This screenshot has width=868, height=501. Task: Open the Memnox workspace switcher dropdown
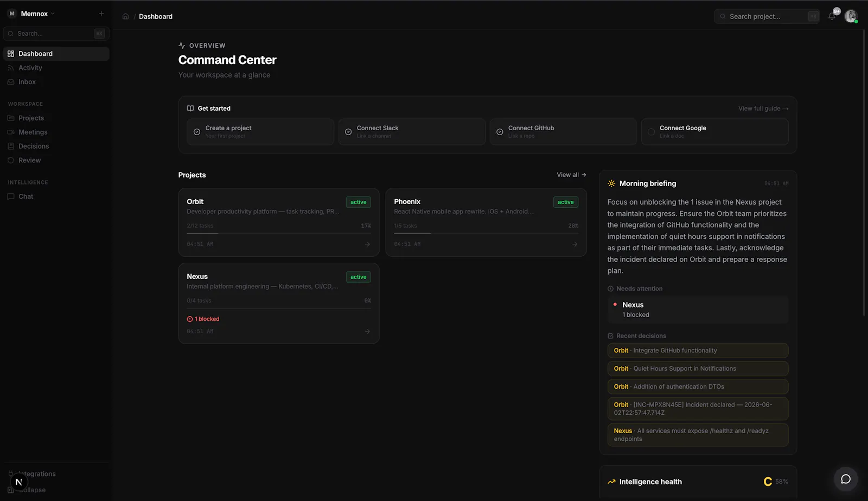coord(31,14)
